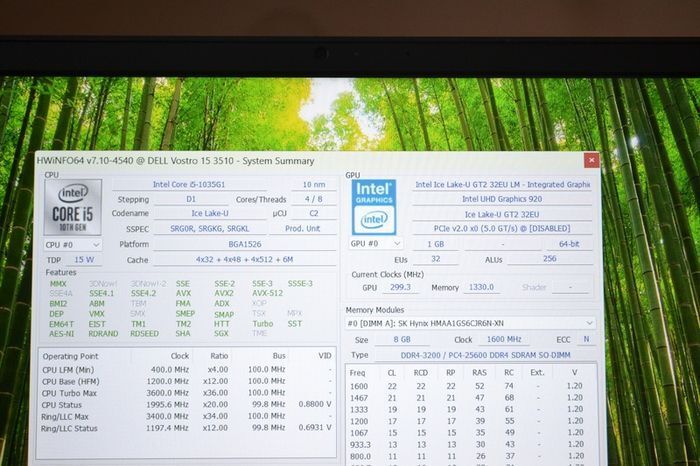Click the EUs value 32
The height and width of the screenshot is (466, 700).
pos(436,259)
